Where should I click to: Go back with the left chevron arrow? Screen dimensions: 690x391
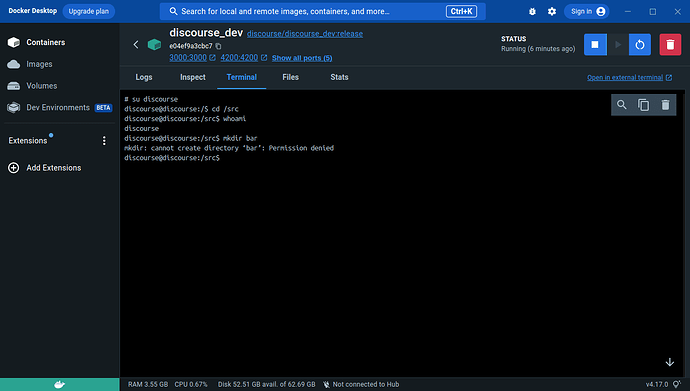[x=136, y=44]
